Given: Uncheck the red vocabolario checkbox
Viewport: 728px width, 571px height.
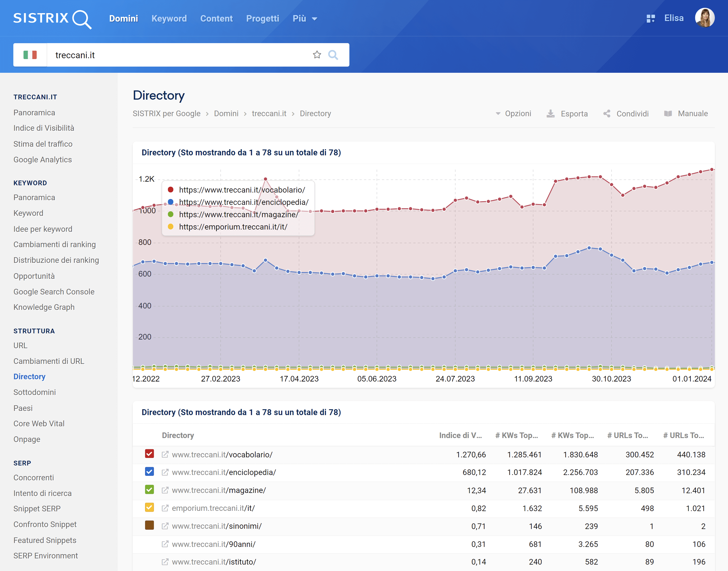Looking at the screenshot, I should point(150,454).
